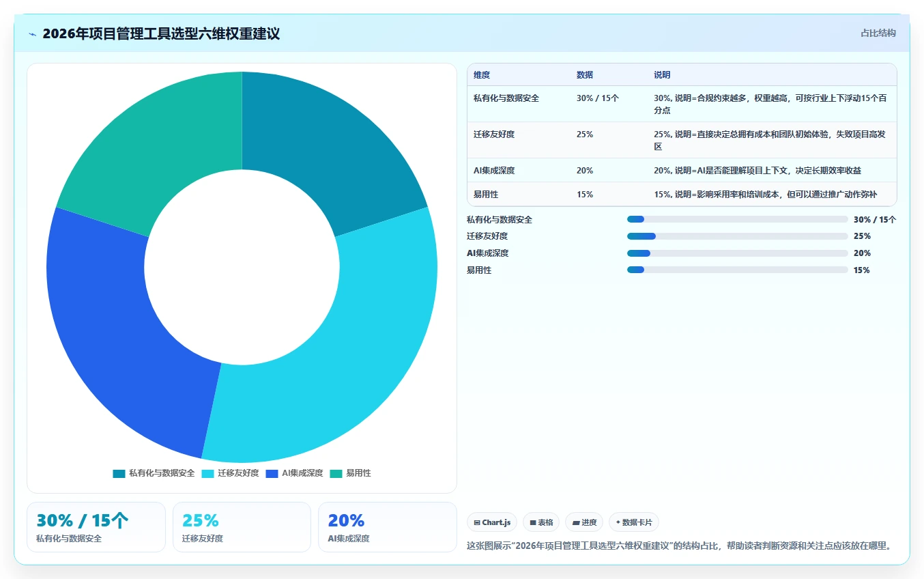Click the description about 影响采用率和培训成本
924x579 pixels.
click(766, 195)
